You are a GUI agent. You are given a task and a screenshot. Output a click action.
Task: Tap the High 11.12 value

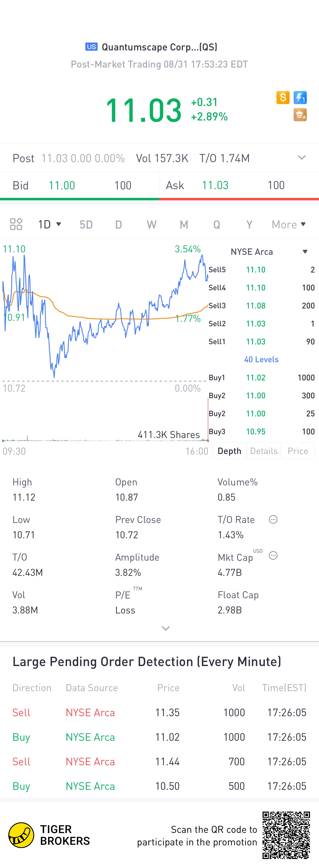click(24, 497)
